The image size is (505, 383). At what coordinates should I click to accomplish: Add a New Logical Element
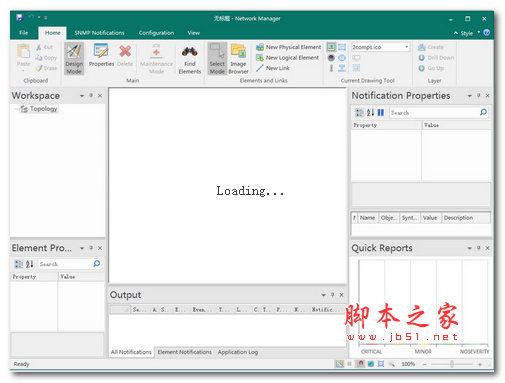[x=287, y=58]
